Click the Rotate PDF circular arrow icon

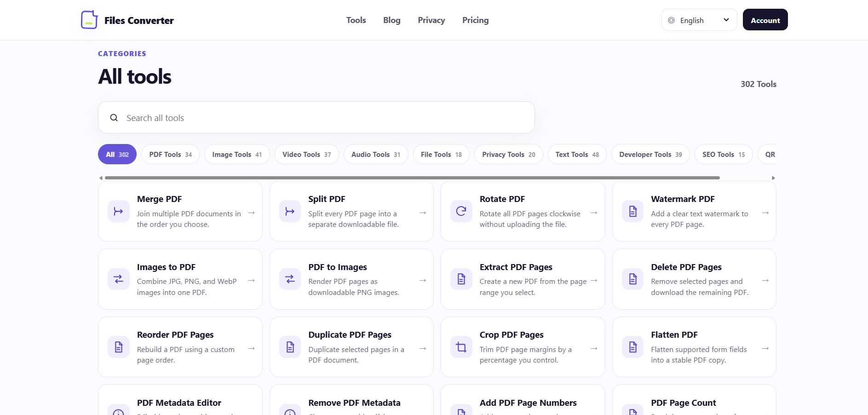click(461, 211)
